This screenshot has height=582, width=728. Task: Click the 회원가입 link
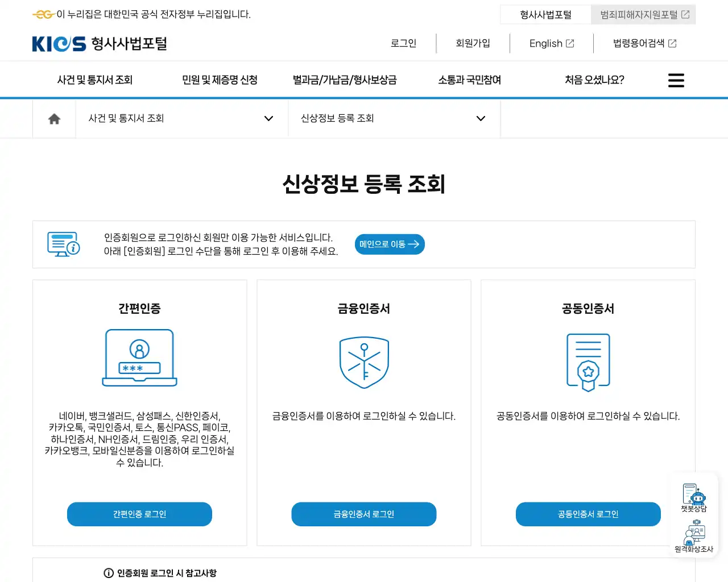pos(473,43)
